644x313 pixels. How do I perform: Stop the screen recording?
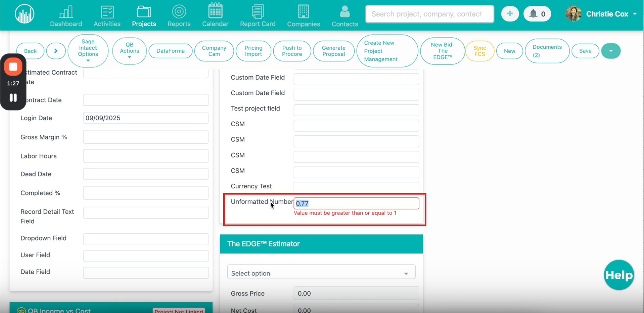[13, 67]
